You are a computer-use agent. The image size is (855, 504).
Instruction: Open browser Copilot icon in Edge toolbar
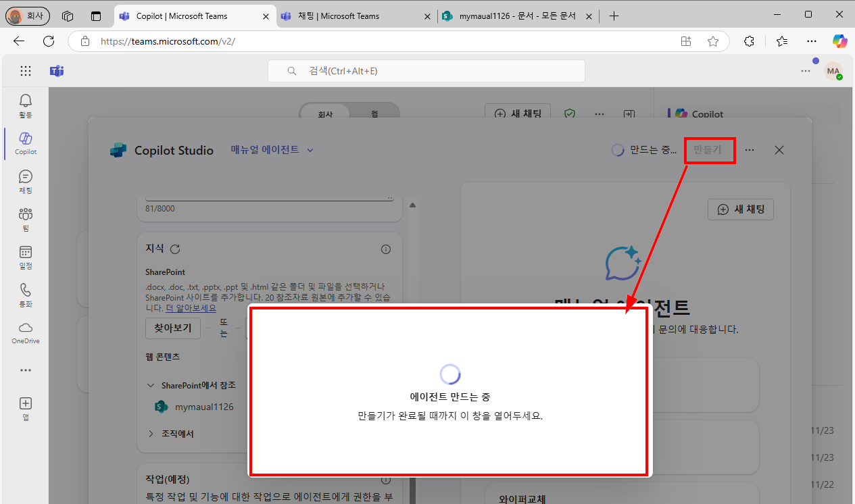(x=839, y=41)
